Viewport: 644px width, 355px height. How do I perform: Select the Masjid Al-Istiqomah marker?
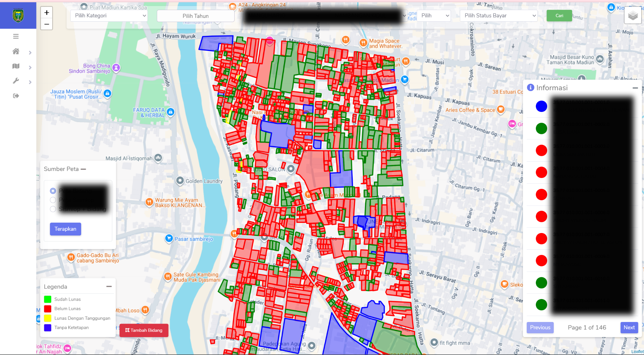tap(158, 157)
